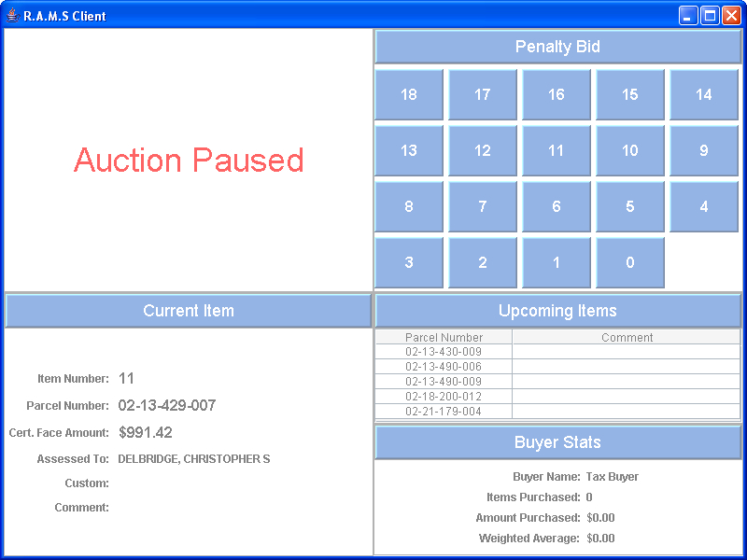The image size is (747, 560).
Task: Click current parcel number 02-13-429-007
Action: coord(167,405)
